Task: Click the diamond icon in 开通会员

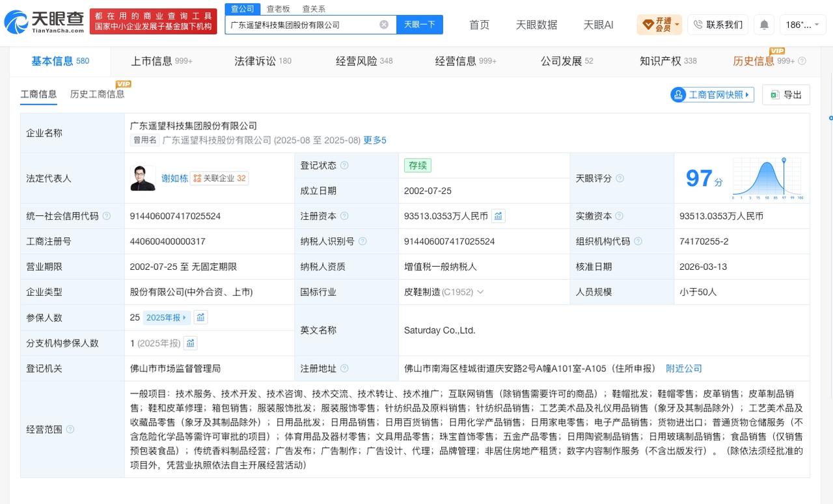Action: [x=648, y=25]
